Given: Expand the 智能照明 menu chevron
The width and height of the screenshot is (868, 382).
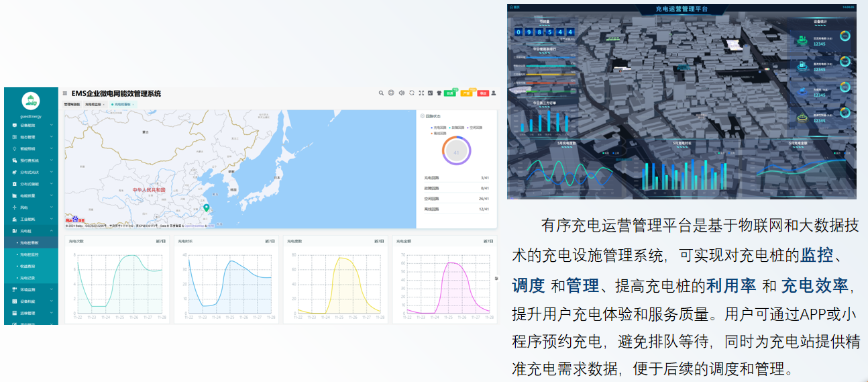Looking at the screenshot, I should click(x=51, y=148).
